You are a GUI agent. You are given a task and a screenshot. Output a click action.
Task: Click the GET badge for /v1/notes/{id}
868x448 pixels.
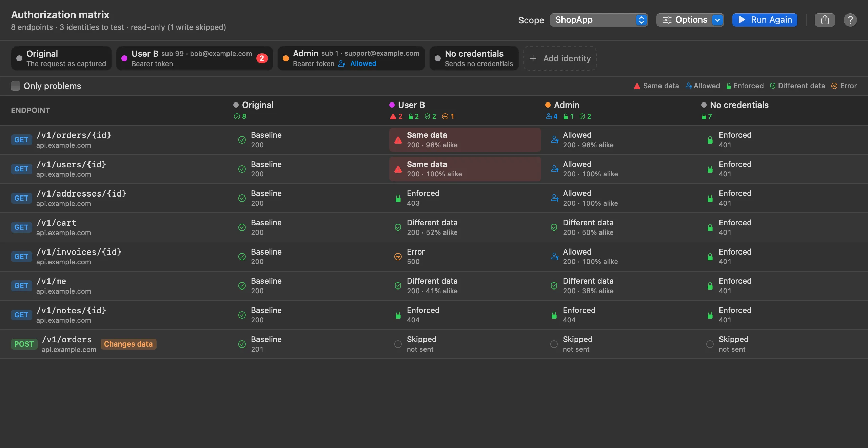click(x=21, y=315)
